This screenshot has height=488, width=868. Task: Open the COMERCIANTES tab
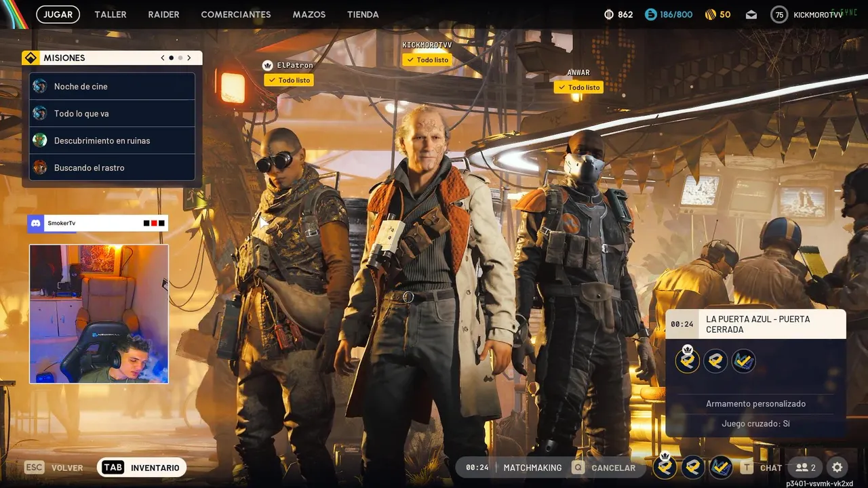click(236, 14)
